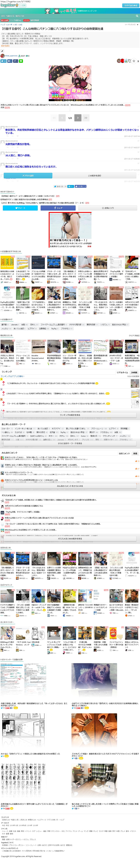Select リアルタイム ranking tab
Image resolution: width=140 pixels, height=868 pixels.
(122, 372)
